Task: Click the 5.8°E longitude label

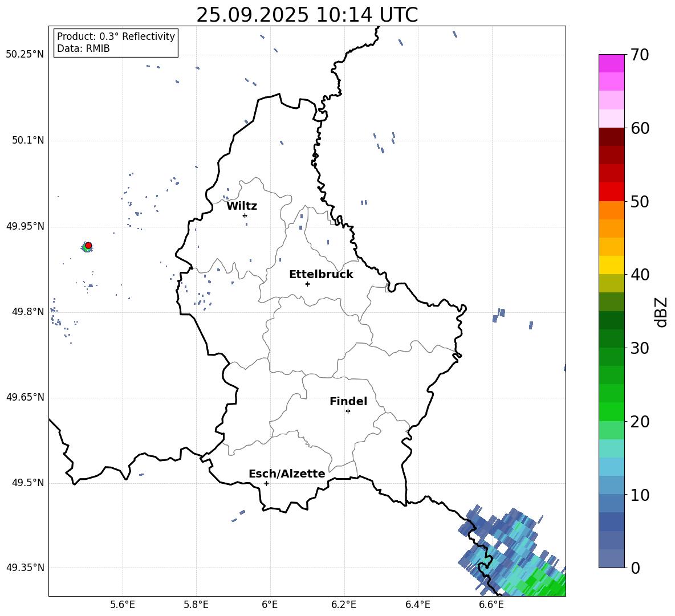Action: coord(196,605)
